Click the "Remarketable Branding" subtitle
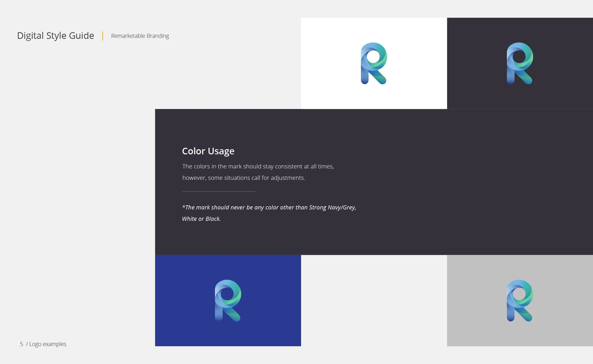This screenshot has width=593, height=364. (140, 36)
